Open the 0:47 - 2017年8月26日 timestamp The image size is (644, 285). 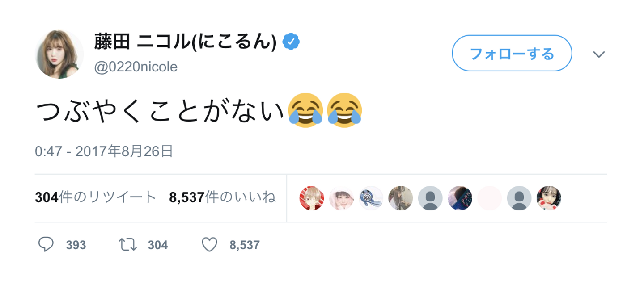104,152
